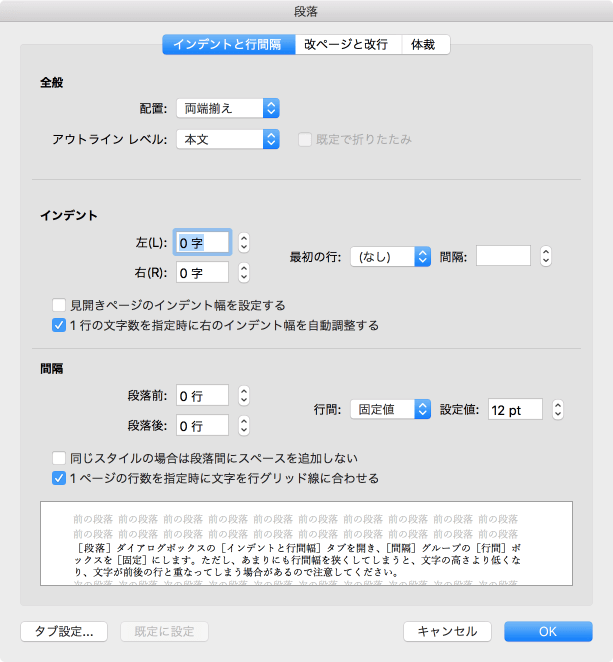
Task: Switch to the 改ページと改行 tab
Action: [347, 45]
